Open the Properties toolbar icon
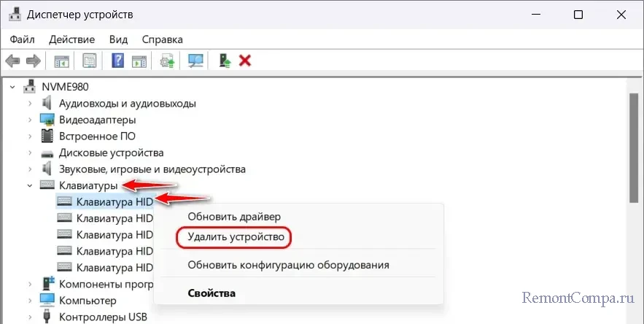The height and width of the screenshot is (324, 644). [x=89, y=61]
